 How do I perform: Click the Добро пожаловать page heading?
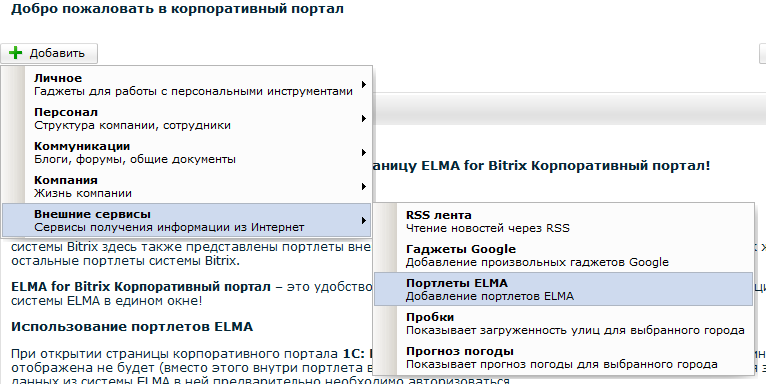tap(177, 9)
